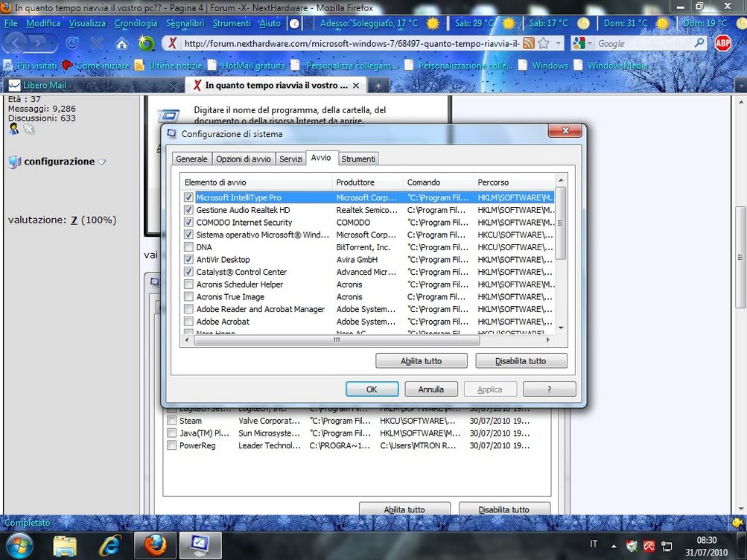Click the ? help button
Screen dimensions: 747x560
tap(550, 389)
